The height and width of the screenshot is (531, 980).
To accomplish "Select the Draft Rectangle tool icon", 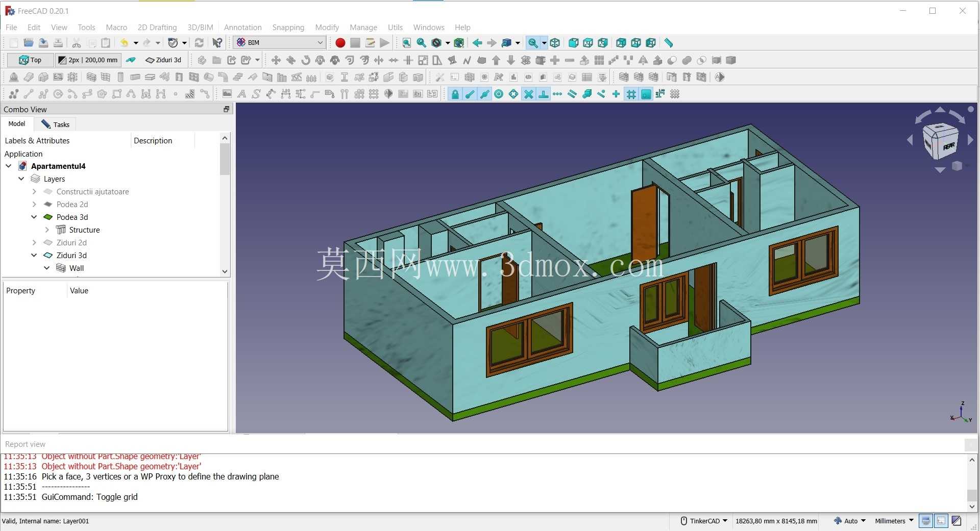I will [x=117, y=94].
